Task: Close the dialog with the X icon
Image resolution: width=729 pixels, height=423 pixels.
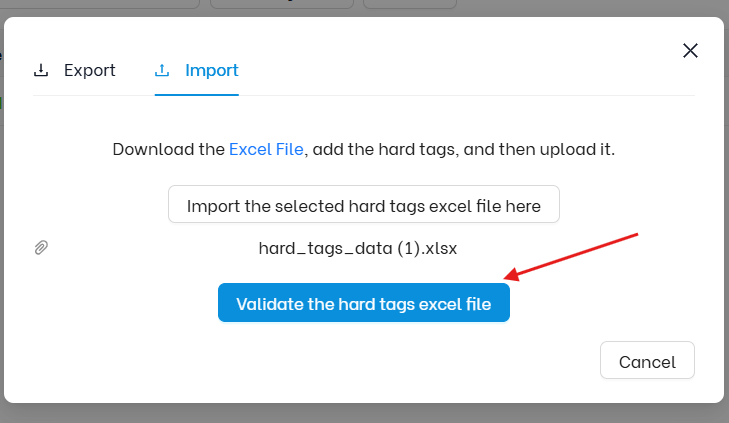Action: 690,50
